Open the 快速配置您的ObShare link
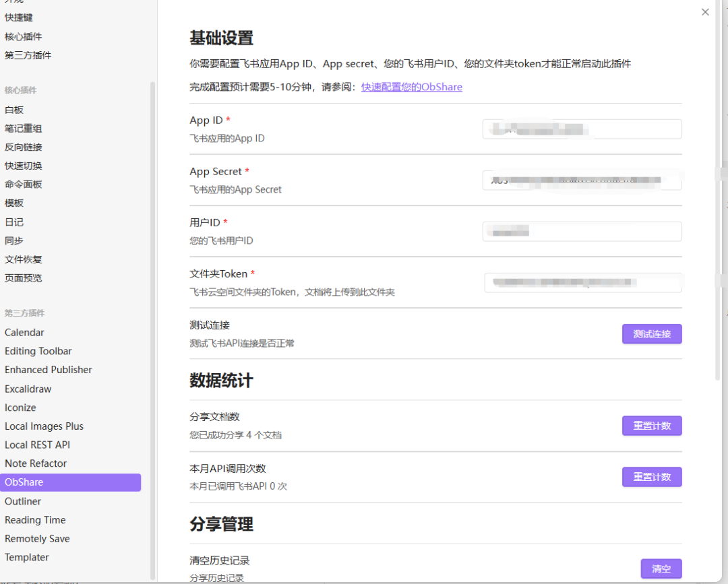Image resolution: width=728 pixels, height=584 pixels. tap(411, 87)
